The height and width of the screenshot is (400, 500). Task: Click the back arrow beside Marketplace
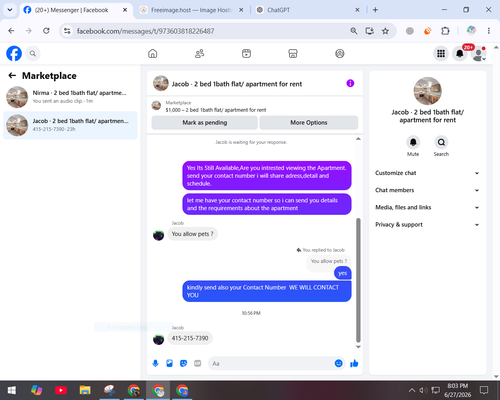[x=12, y=76]
